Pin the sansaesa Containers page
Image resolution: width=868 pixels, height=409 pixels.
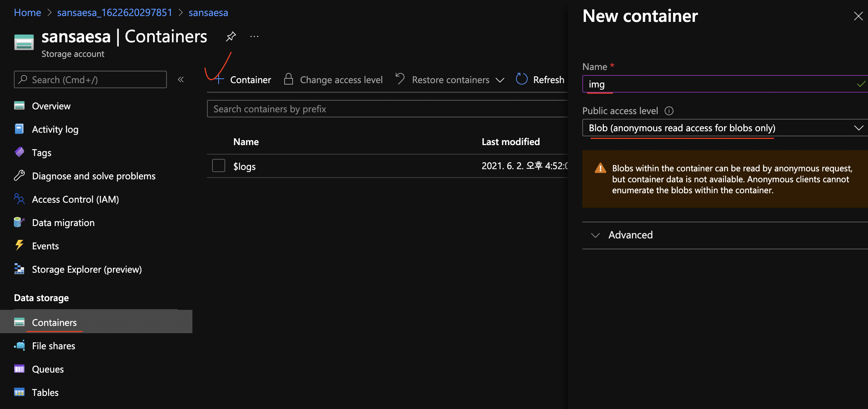tap(231, 36)
